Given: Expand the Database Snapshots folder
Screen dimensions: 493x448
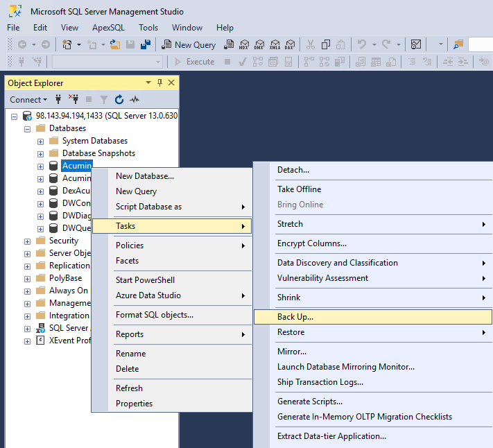Looking at the screenshot, I should coord(40,154).
